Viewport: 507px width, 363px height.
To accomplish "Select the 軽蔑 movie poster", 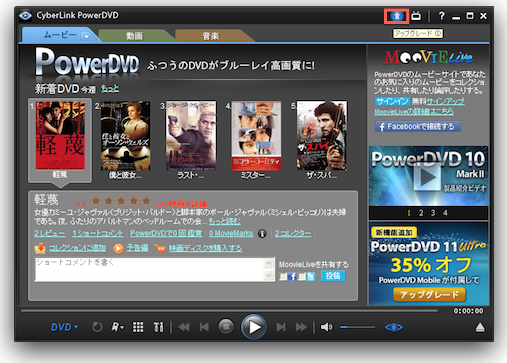I will pyautogui.click(x=60, y=136).
